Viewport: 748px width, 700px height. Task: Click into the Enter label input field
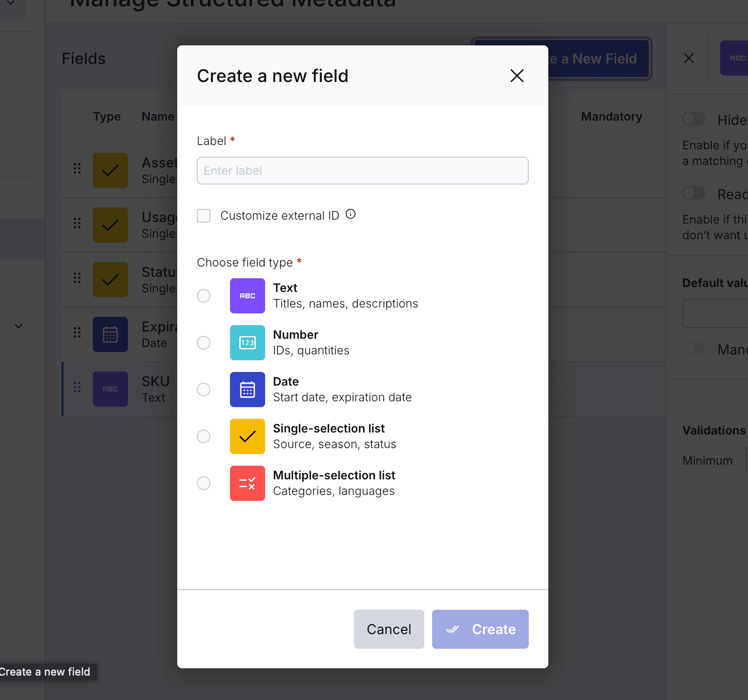tap(362, 171)
